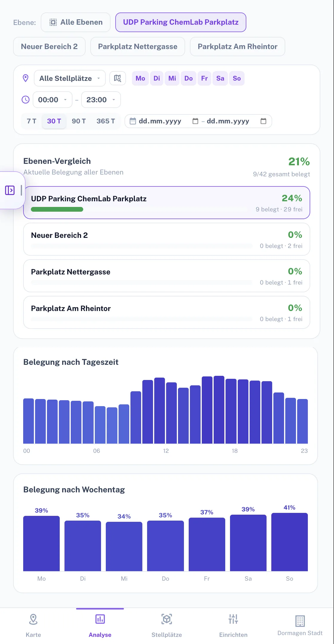Select the 7 T time range

tap(31, 121)
